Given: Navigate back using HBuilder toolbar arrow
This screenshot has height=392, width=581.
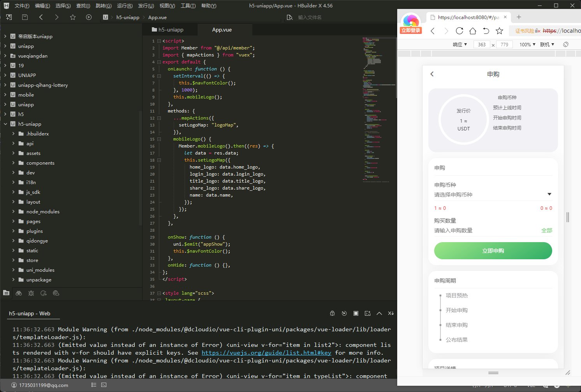Looking at the screenshot, I should click(x=41, y=17).
